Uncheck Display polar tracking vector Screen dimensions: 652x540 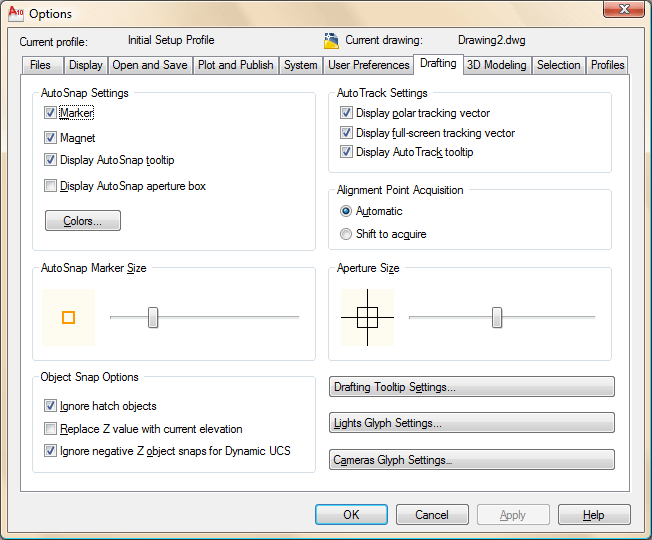pos(346,113)
